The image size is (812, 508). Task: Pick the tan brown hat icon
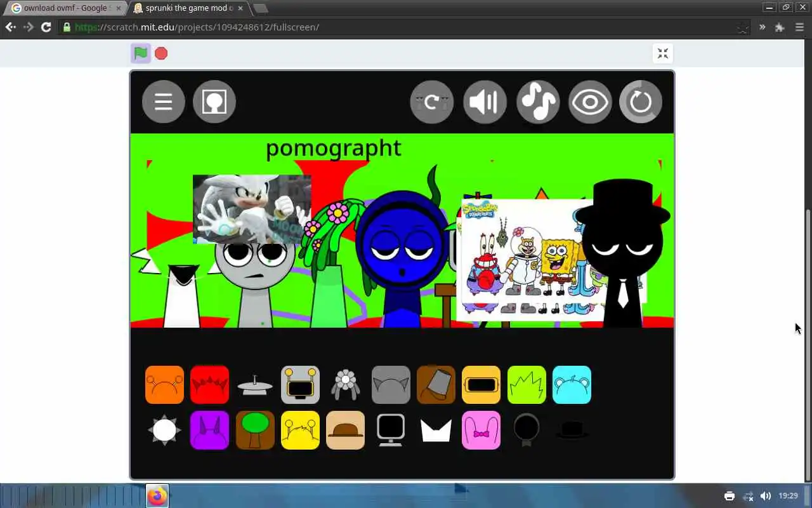[346, 430]
